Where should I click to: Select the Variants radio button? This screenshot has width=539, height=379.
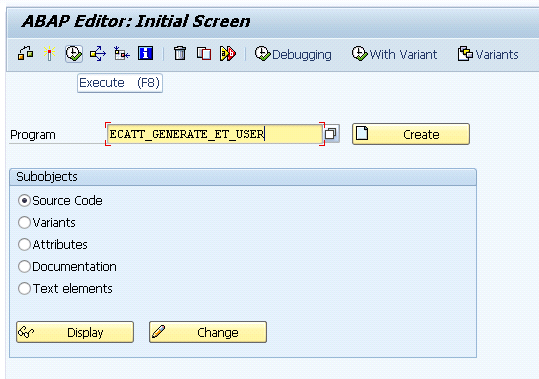(24, 223)
